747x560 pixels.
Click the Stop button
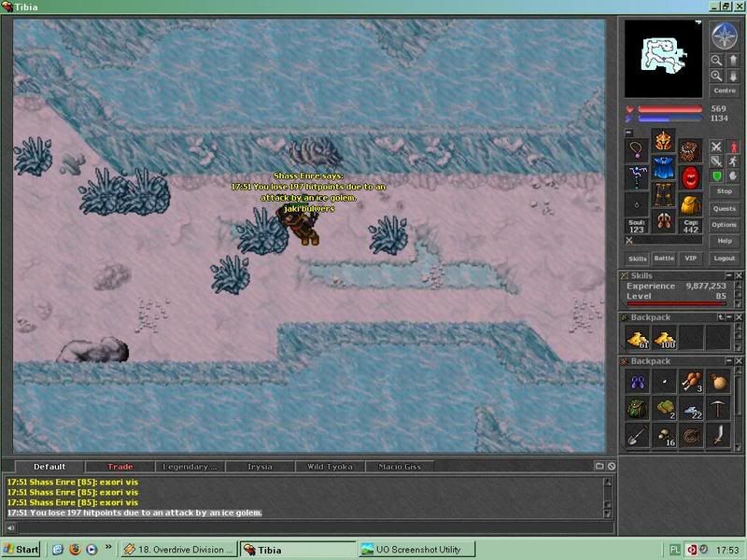(725, 191)
